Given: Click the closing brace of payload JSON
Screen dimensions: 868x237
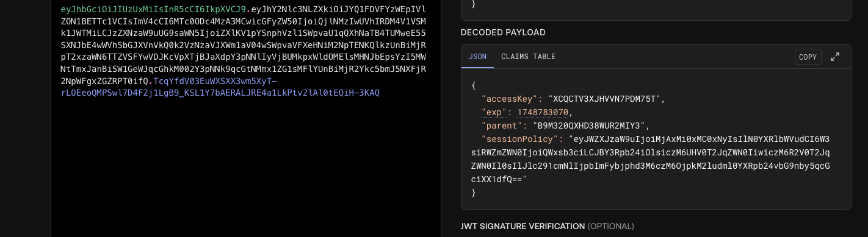Looking at the screenshot, I should click(x=474, y=193).
